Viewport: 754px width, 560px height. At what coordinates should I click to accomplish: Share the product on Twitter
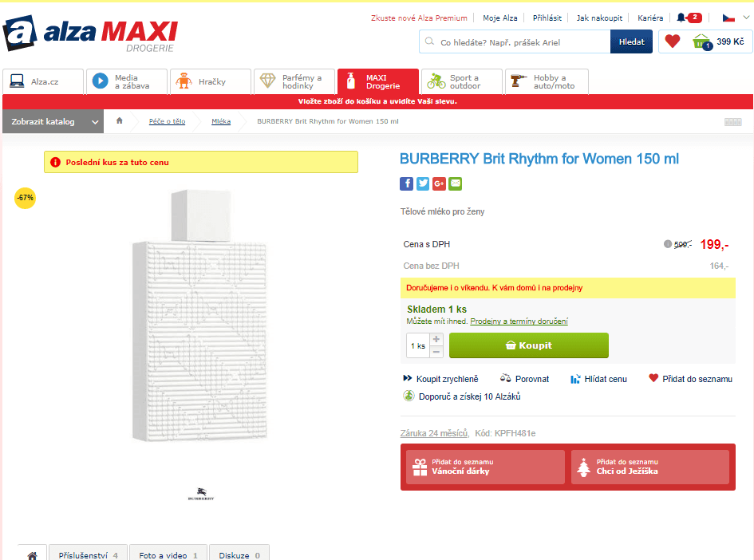(423, 183)
